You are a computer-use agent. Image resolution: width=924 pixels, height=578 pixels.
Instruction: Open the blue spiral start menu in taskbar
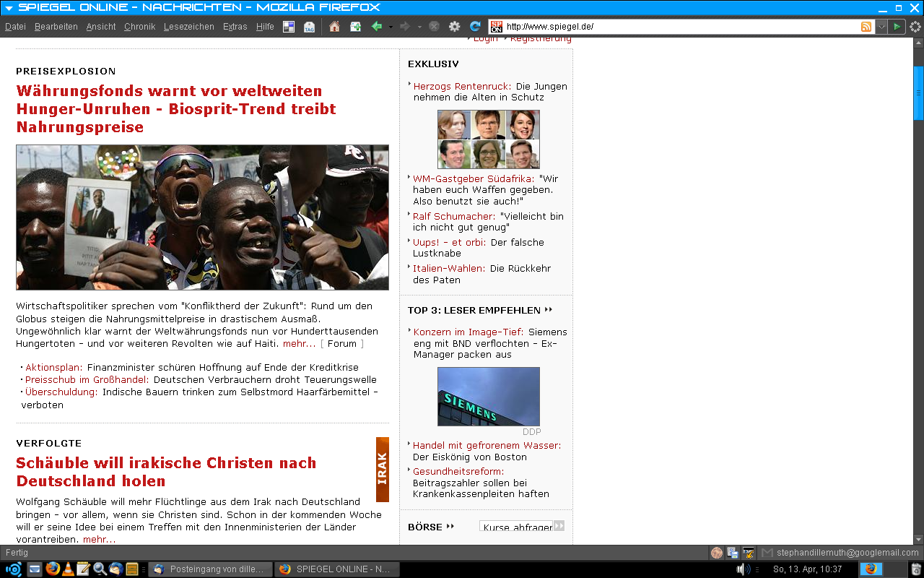[13, 569]
